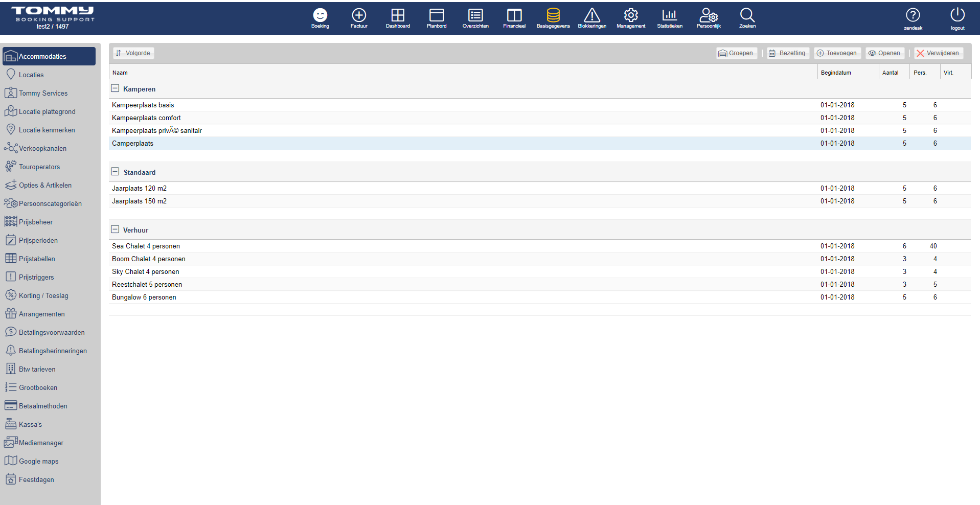
Task: Click the Verwijderen button
Action: click(x=938, y=53)
